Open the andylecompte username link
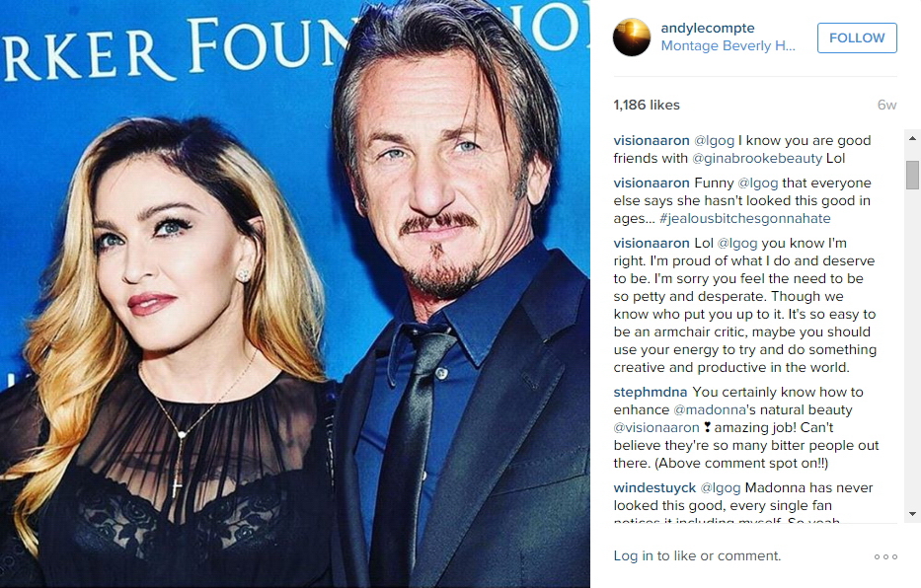921x588 pixels. 708,29
